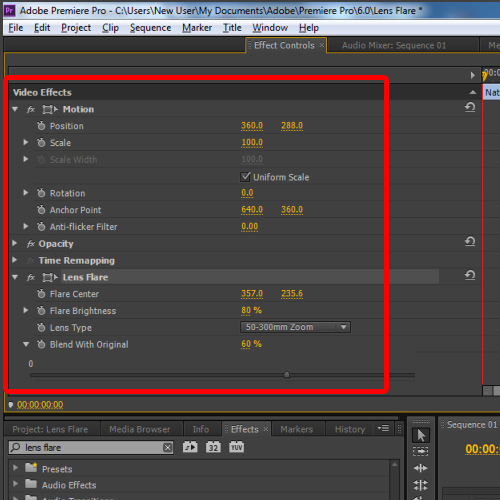Click the Flare Center X value 357.0

252,294
